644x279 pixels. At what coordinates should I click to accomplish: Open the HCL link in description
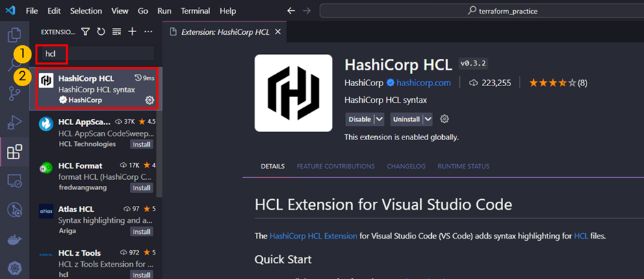pos(581,236)
